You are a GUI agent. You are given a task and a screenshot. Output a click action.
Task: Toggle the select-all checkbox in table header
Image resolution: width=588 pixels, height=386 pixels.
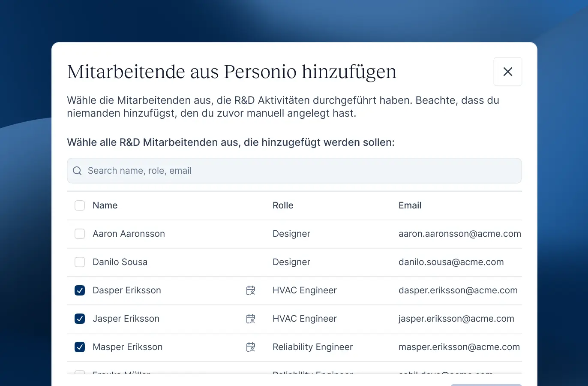pyautogui.click(x=80, y=205)
